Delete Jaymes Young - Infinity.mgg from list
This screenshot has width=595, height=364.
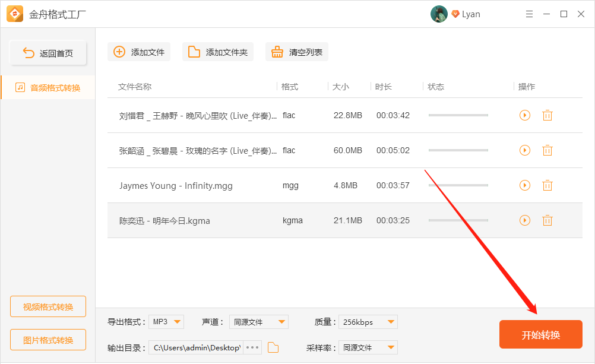(x=547, y=185)
